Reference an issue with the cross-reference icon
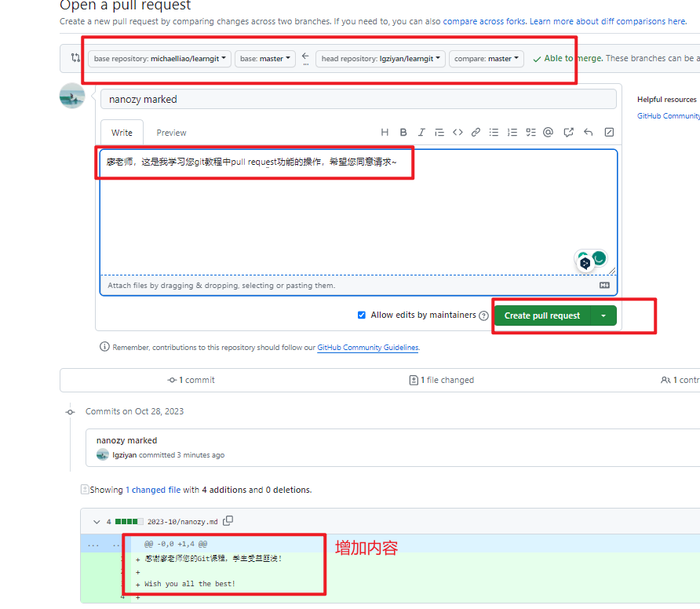 tap(568, 132)
